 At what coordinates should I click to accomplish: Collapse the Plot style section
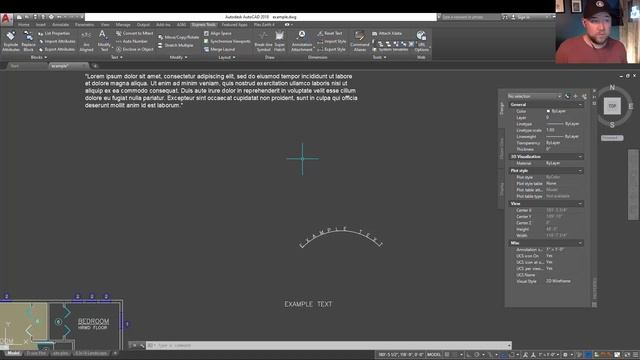click(580, 171)
